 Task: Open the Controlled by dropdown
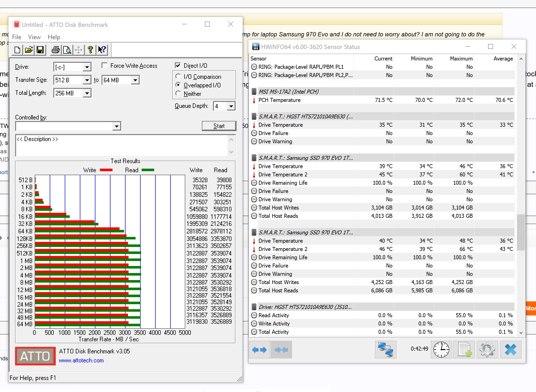116,126
